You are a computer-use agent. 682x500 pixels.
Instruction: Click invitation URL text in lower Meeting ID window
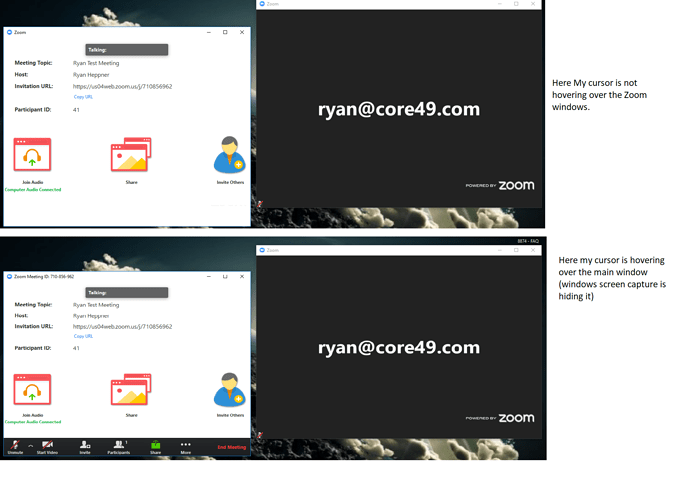click(x=123, y=327)
